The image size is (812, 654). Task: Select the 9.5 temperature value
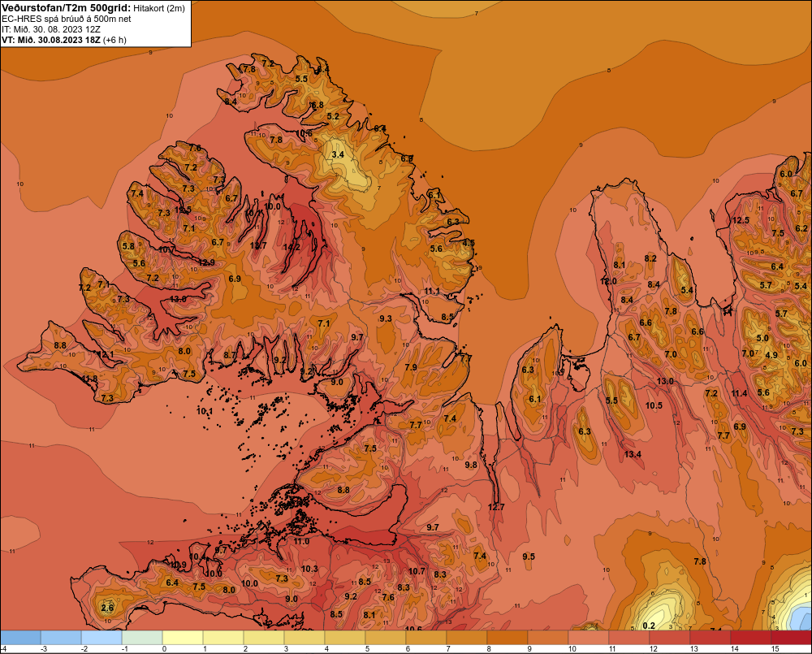click(529, 557)
